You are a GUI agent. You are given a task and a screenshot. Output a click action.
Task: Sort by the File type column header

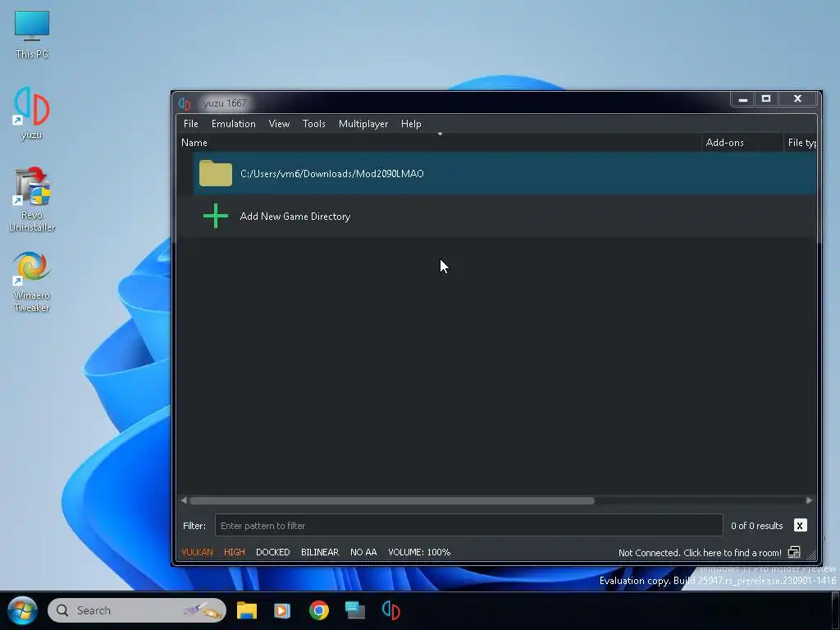click(801, 143)
